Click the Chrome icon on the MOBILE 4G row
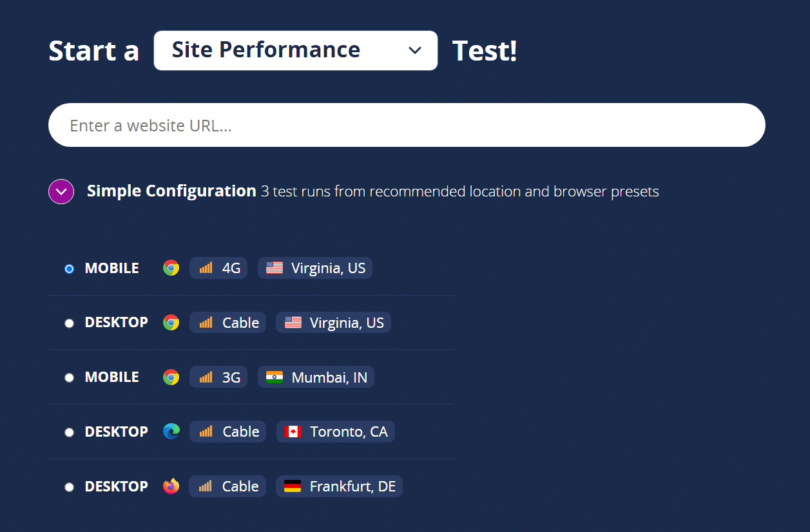The height and width of the screenshot is (532, 810). tap(171, 267)
